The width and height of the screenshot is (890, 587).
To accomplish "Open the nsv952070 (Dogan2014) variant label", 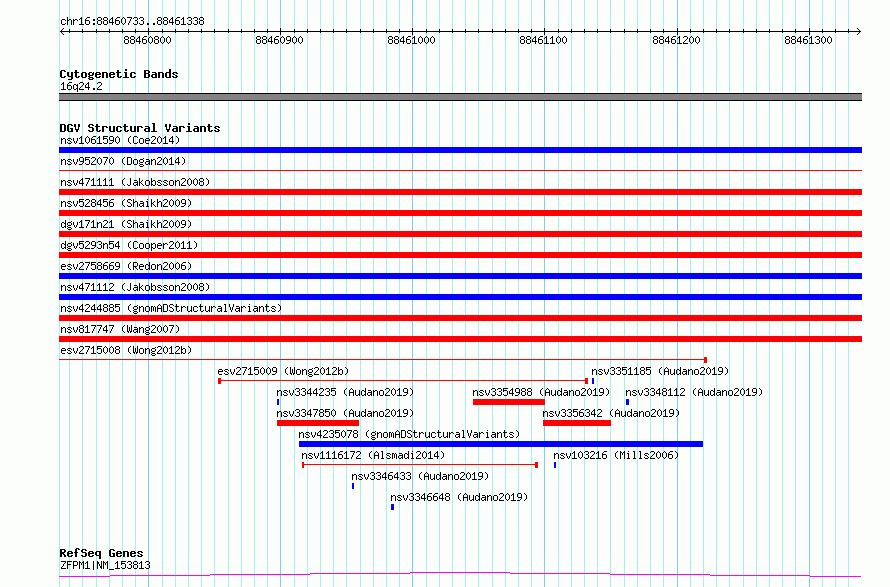I will [123, 161].
